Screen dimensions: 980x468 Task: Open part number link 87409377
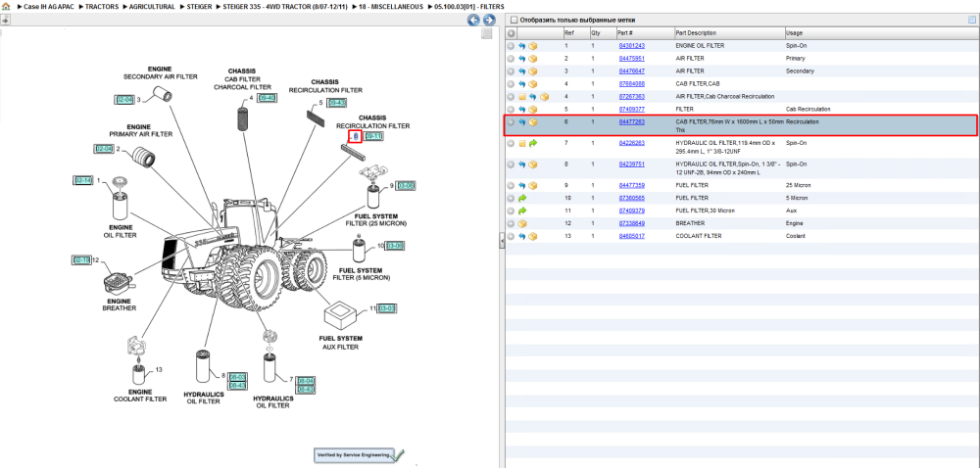tap(631, 110)
